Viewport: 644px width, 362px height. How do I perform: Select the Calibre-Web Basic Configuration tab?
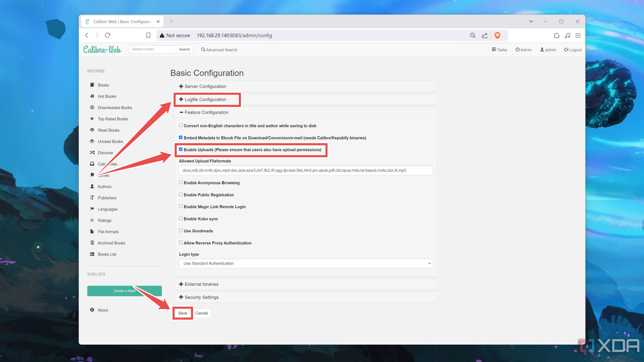click(122, 21)
